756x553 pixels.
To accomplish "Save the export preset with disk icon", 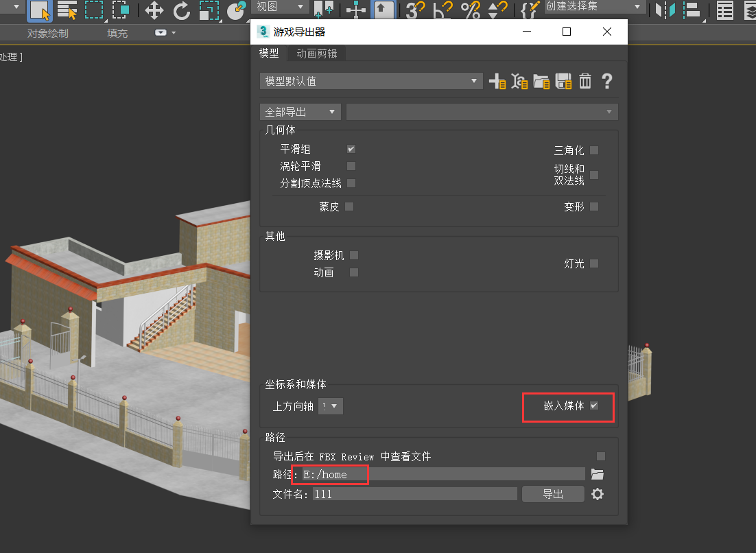I will [563, 81].
